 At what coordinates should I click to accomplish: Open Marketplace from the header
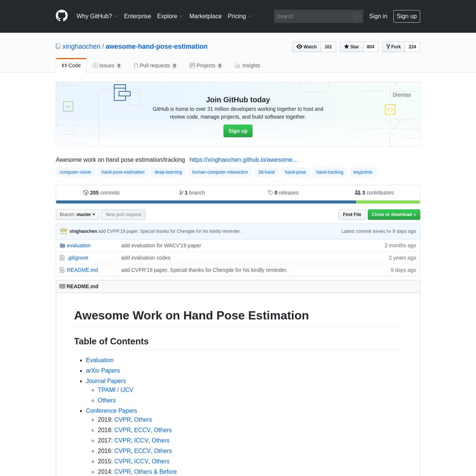[x=205, y=16]
